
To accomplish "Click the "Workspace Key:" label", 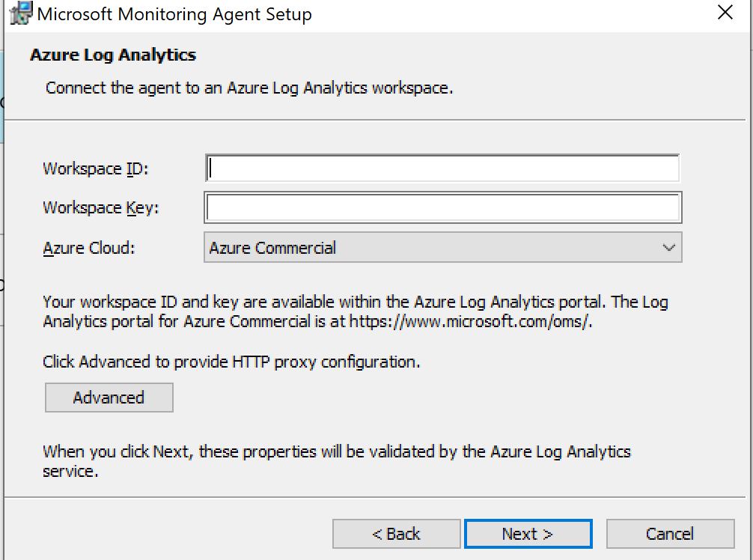I will pyautogui.click(x=100, y=208).
